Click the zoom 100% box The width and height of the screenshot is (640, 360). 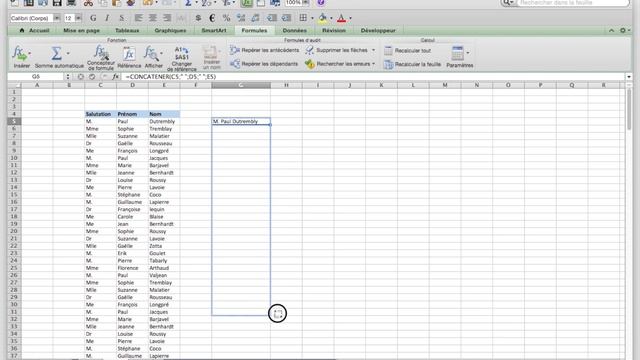click(293, 3)
